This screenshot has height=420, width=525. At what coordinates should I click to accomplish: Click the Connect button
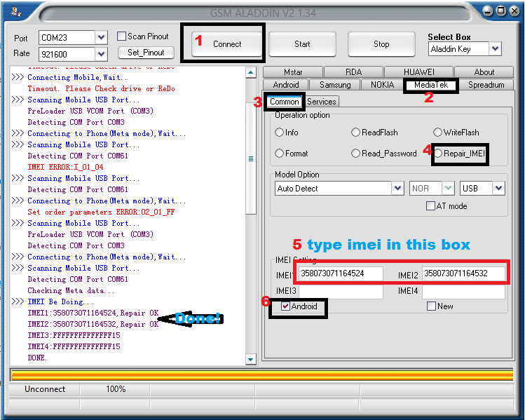227,44
